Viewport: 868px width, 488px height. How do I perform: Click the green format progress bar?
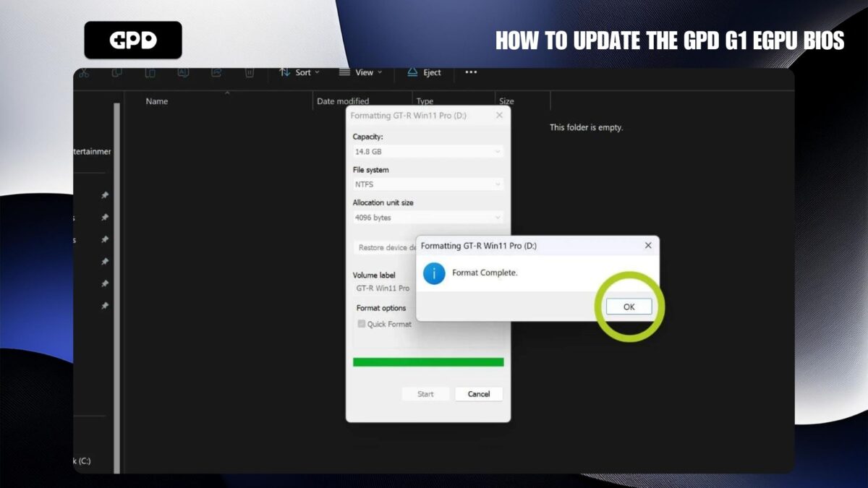tap(428, 362)
